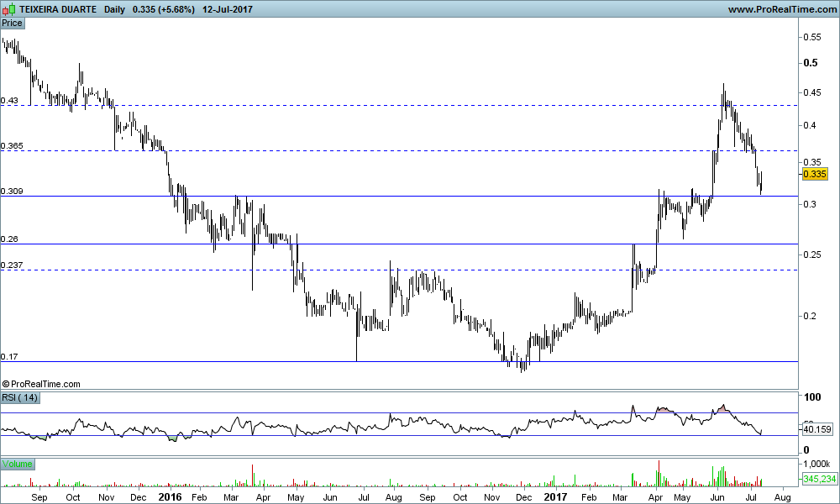The height and width of the screenshot is (504, 840).
Task: Click the Volume panel label
Action: [17, 464]
